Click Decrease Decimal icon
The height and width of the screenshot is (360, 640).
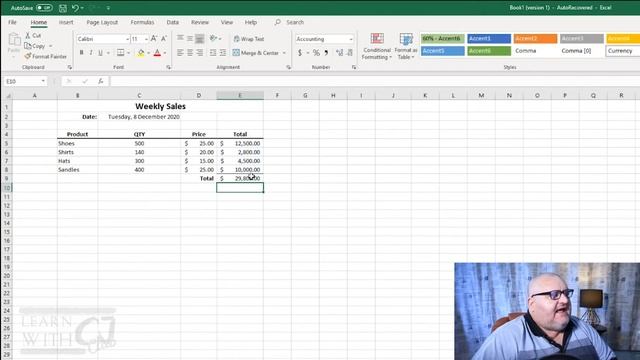(350, 53)
